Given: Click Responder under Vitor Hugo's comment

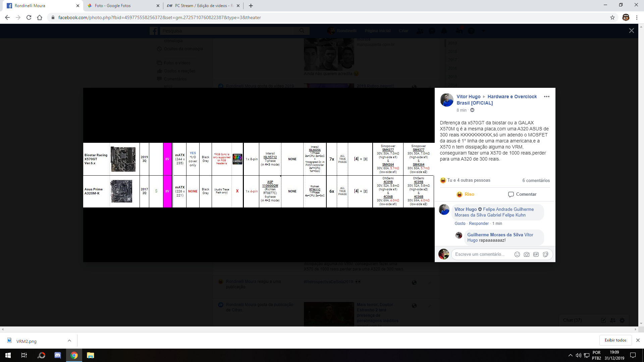Looking at the screenshot, I should [479, 224].
